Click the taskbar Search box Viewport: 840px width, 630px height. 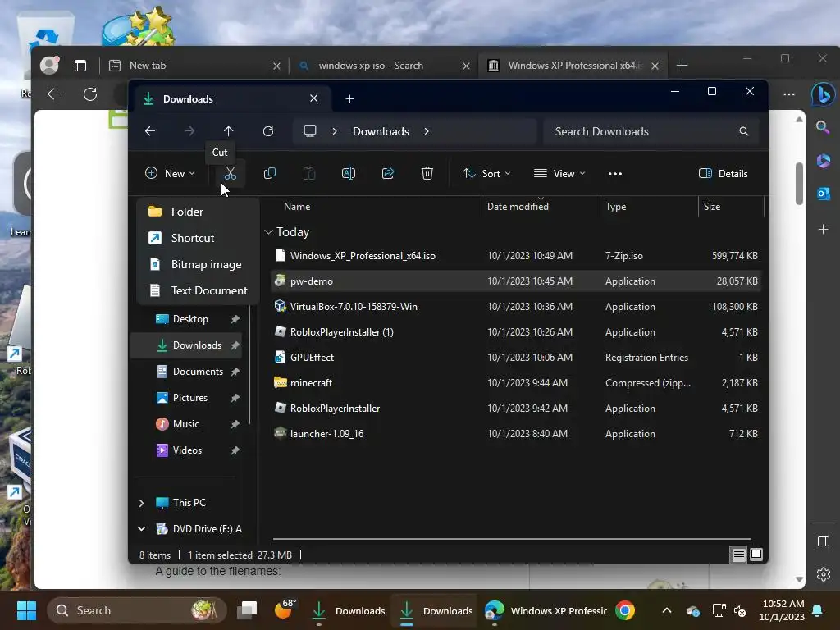coord(137,610)
